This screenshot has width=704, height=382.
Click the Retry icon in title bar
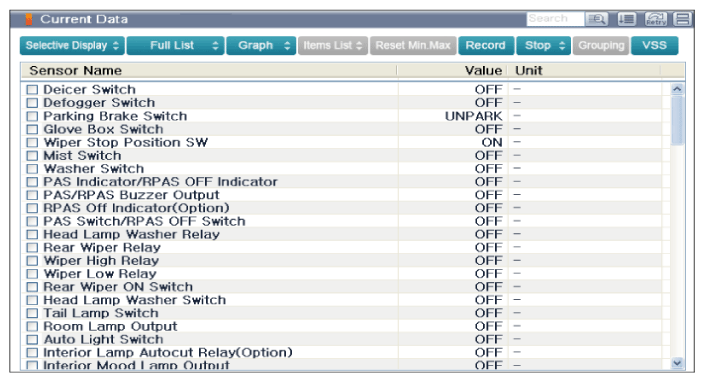tap(656, 19)
